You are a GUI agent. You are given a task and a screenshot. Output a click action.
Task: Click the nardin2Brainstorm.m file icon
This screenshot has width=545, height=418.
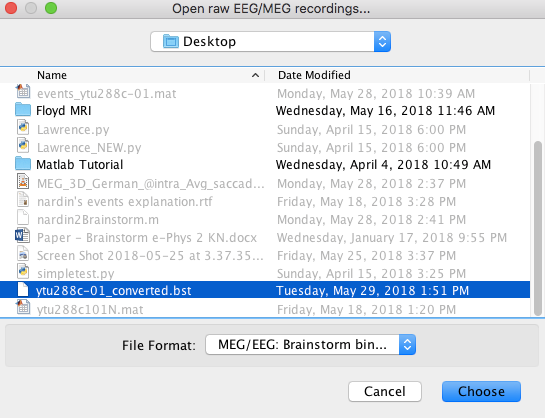23,218
